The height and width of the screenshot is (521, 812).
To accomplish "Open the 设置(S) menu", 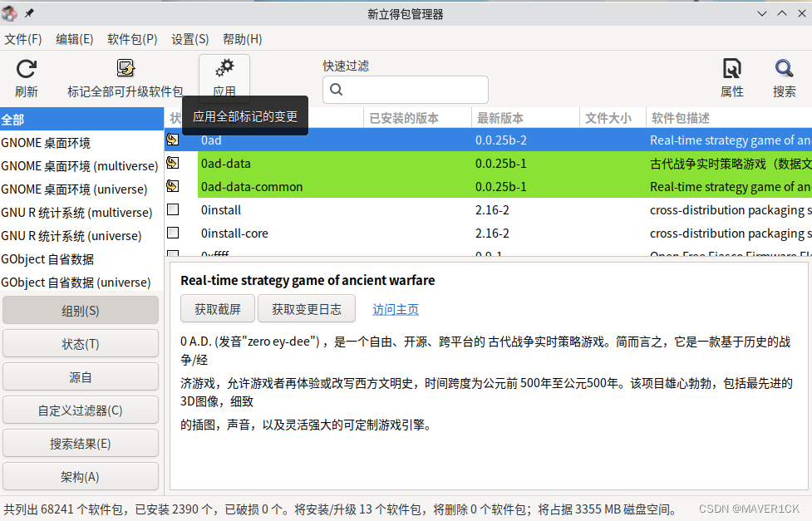I will (x=190, y=39).
